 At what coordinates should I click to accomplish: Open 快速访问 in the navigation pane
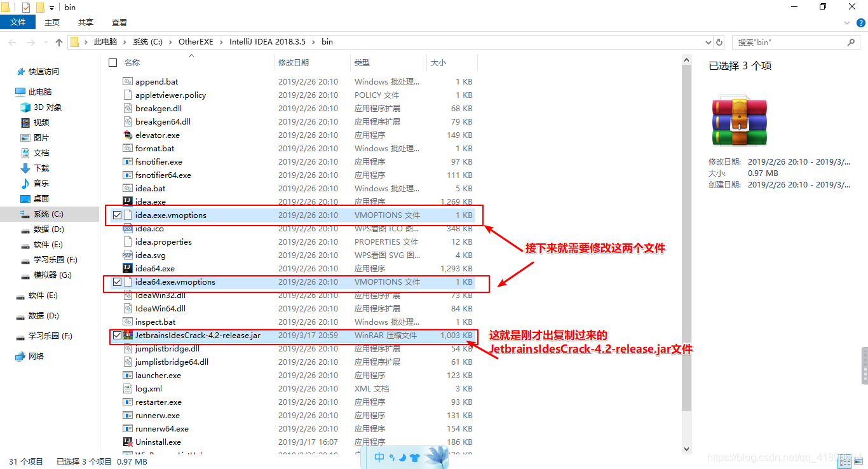click(x=43, y=71)
